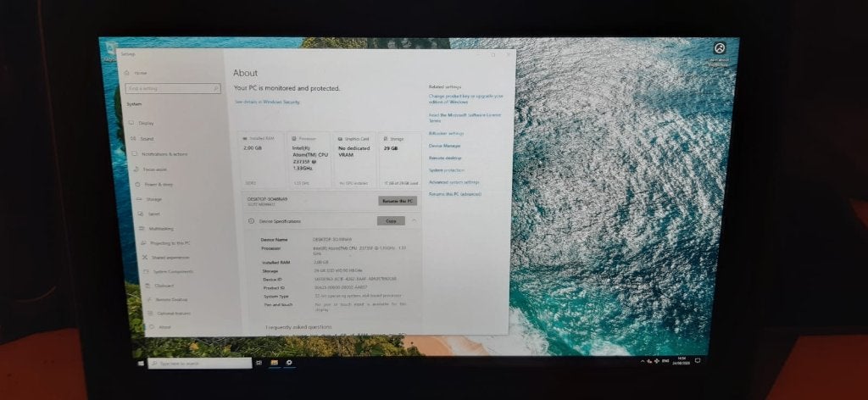Click the Device ID value text
868x400 pixels.
pos(355,280)
